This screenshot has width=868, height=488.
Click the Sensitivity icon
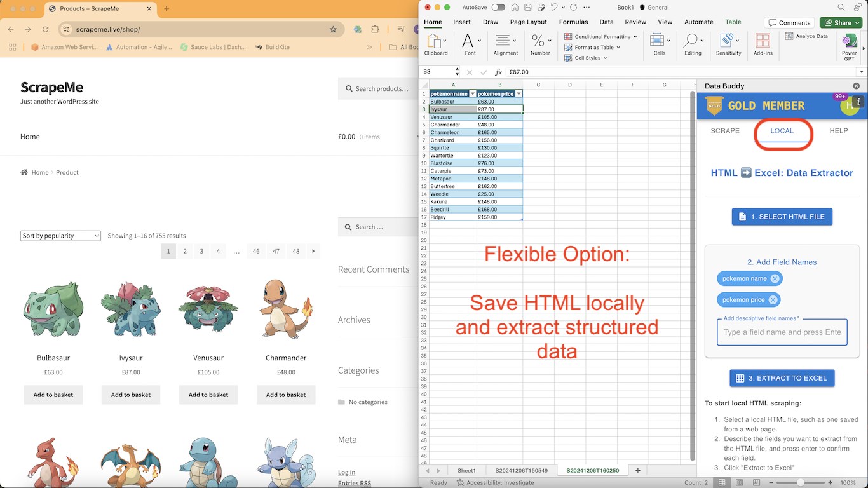[726, 41]
